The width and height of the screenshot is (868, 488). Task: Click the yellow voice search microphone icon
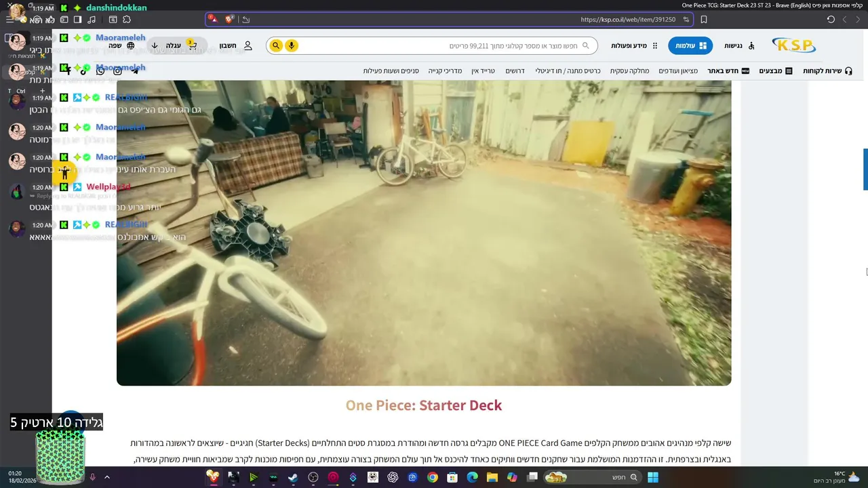pyautogui.click(x=292, y=45)
